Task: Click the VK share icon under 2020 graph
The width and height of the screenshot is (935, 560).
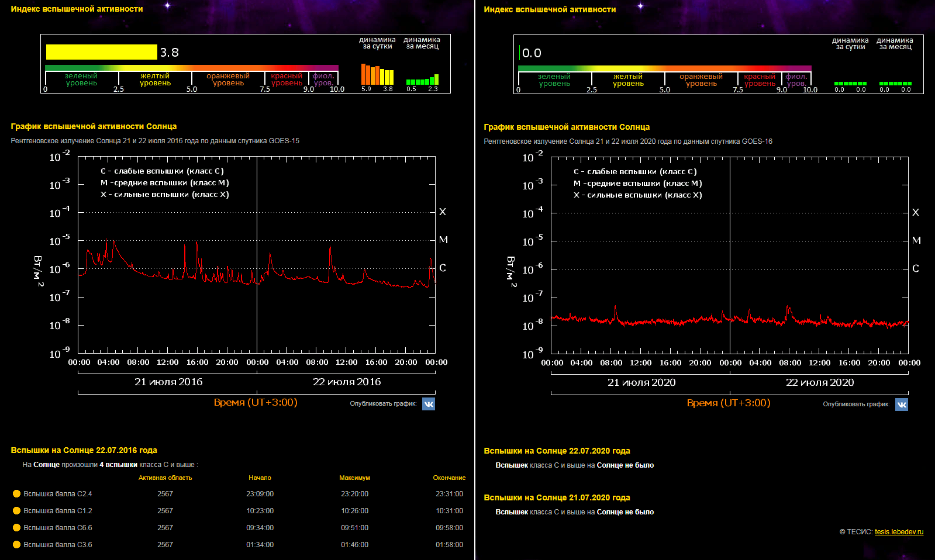Action: pos(902,405)
